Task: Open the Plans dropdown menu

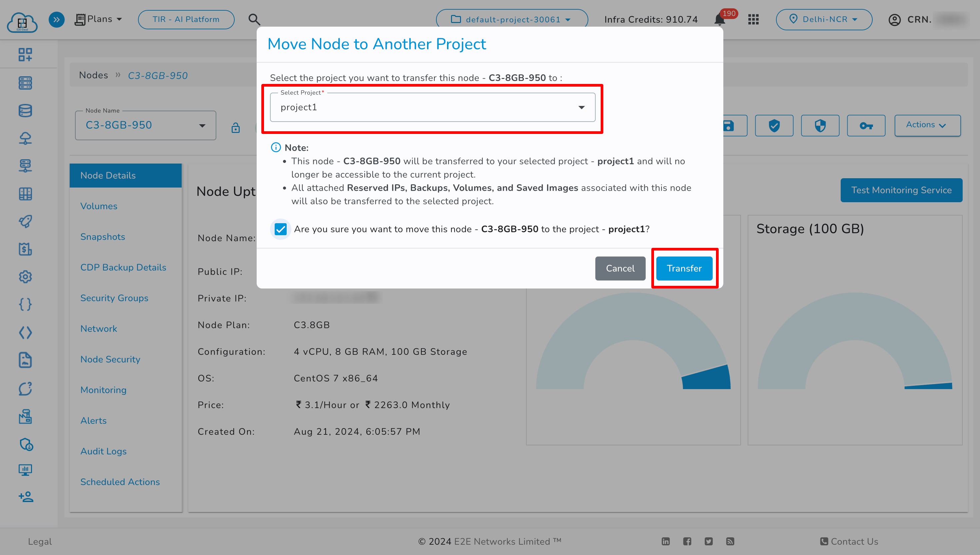Action: 99,19
